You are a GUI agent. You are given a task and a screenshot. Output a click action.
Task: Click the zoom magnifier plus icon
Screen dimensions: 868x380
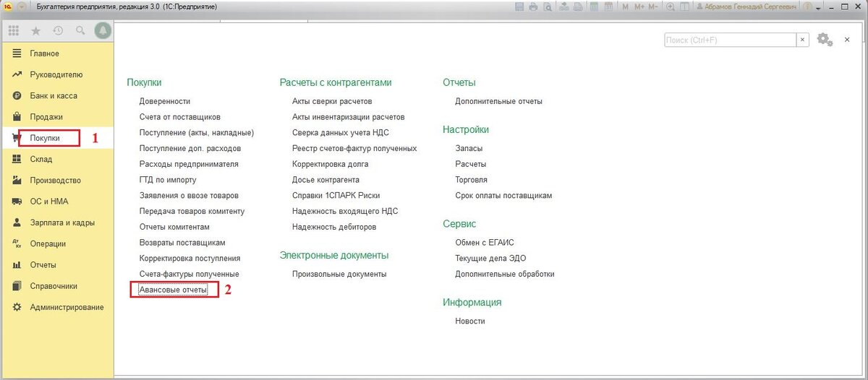coord(671,7)
